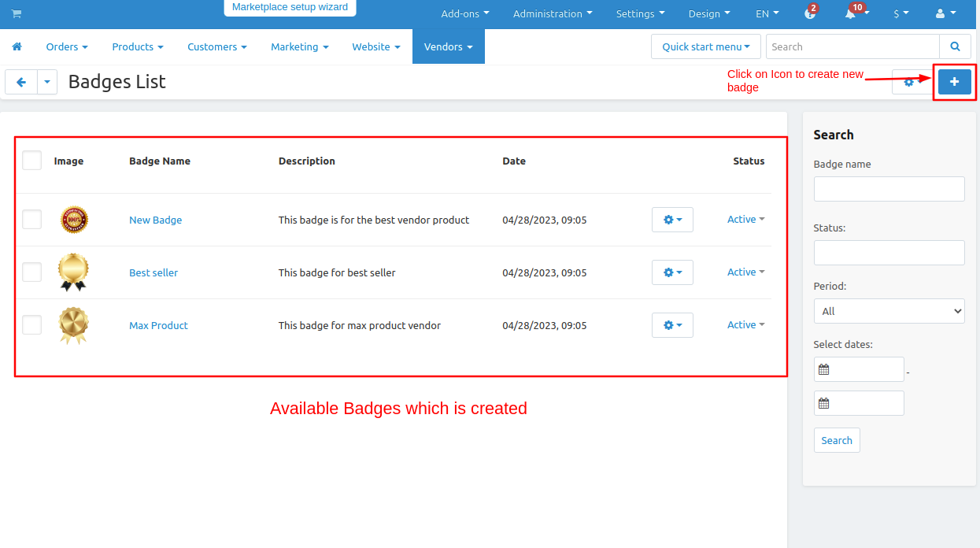Image resolution: width=980 pixels, height=548 pixels.
Task: Tick the Max Product row checkbox
Action: 31,324
